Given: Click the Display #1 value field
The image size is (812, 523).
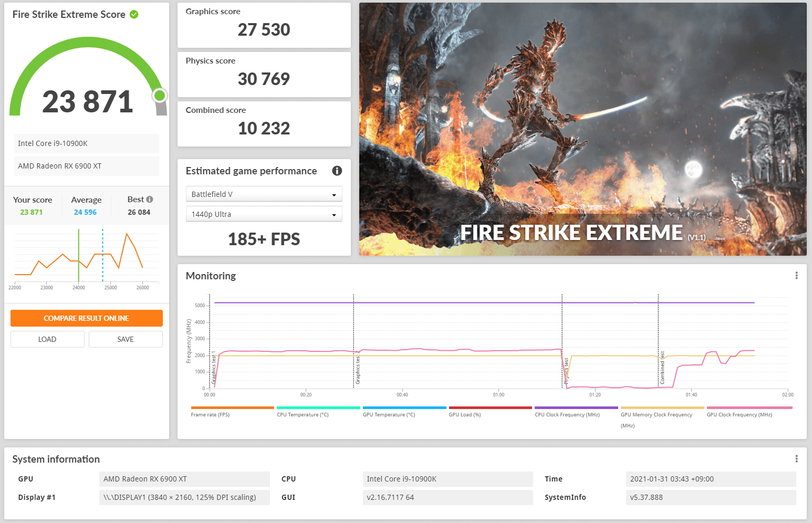Looking at the screenshot, I should click(184, 497).
